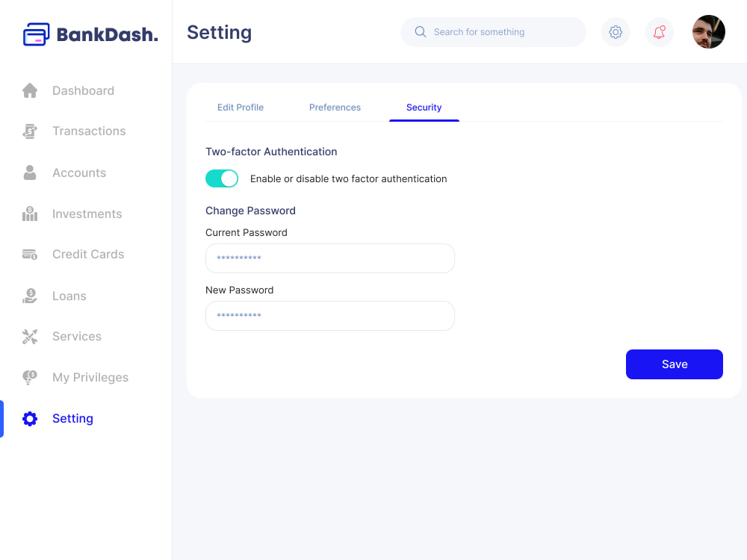Click the BankDash. brand name text
The width and height of the screenshot is (747, 560).
point(107,34)
